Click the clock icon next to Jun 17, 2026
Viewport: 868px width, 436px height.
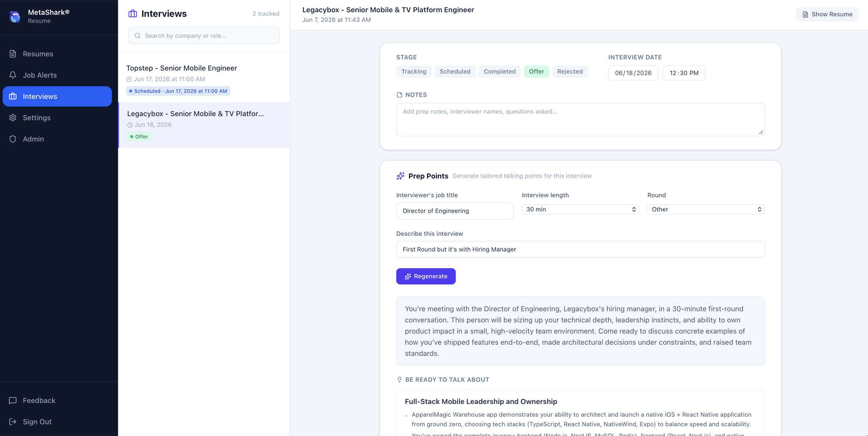tap(129, 79)
